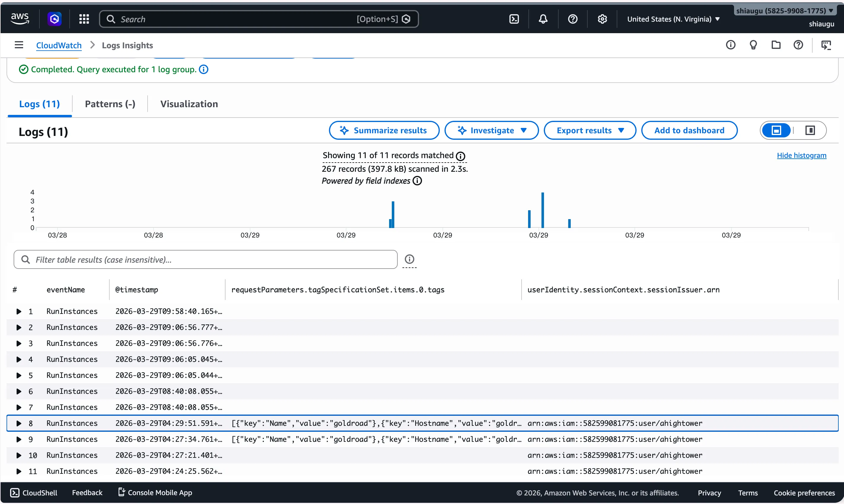Click the tallest histogram bar
Screen dimensions: 844x504
click(x=543, y=210)
